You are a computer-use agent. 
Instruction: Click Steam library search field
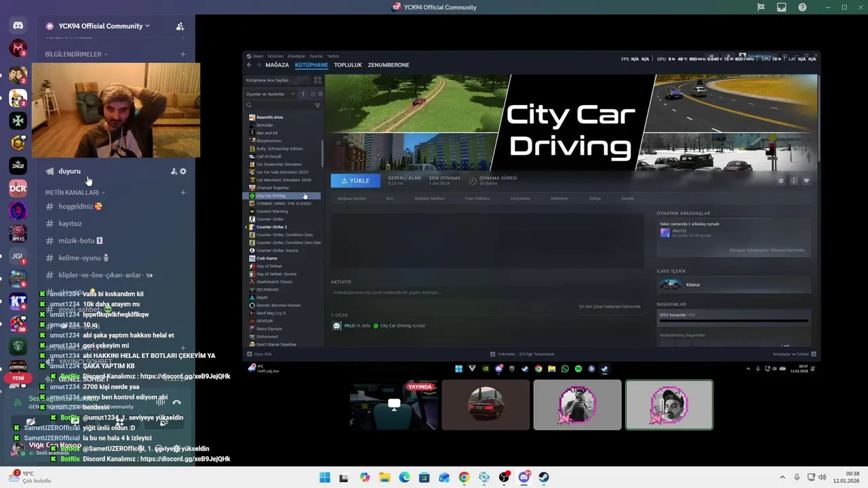pos(278,106)
